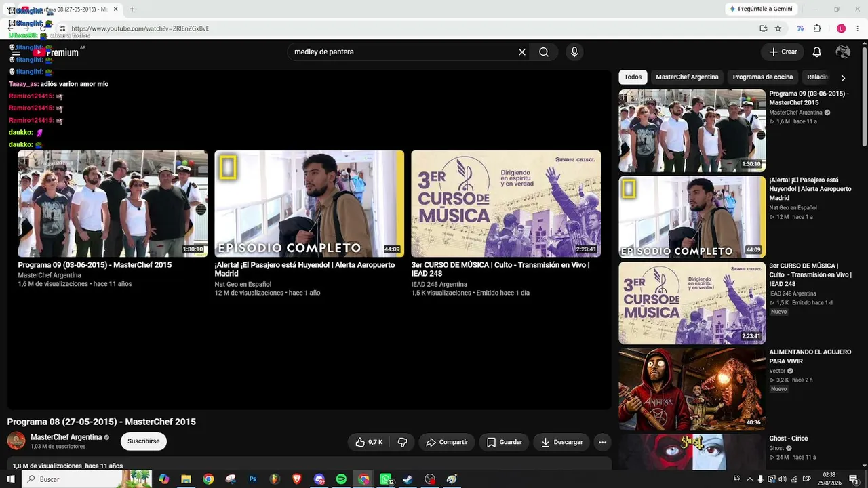Open a new Chrome tab
This screenshot has width=868, height=488.
[132, 9]
